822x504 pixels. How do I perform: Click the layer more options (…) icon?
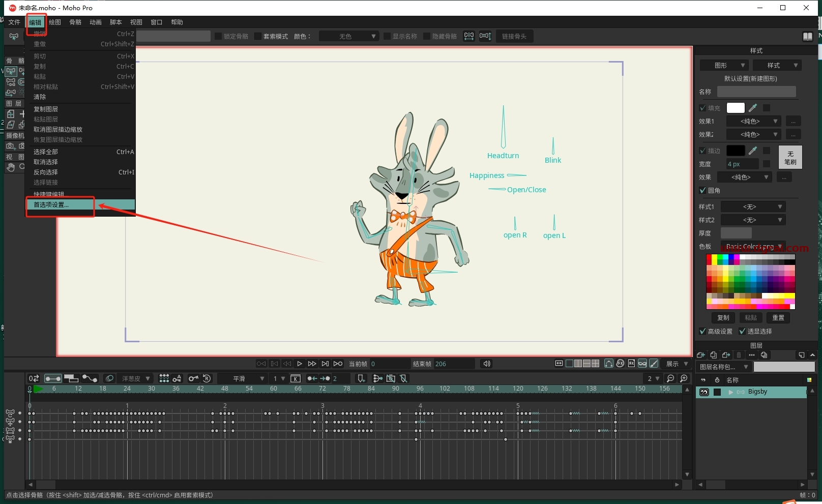pyautogui.click(x=752, y=355)
